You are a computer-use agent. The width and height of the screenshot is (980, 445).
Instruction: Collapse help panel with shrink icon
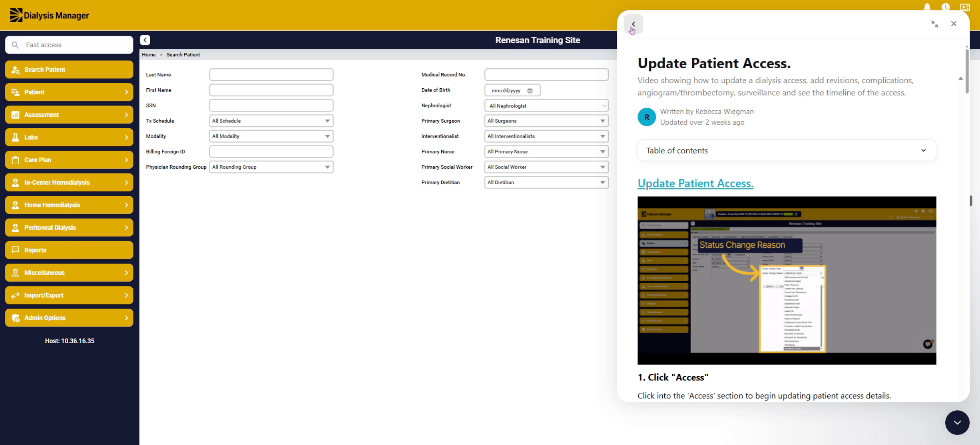(935, 24)
